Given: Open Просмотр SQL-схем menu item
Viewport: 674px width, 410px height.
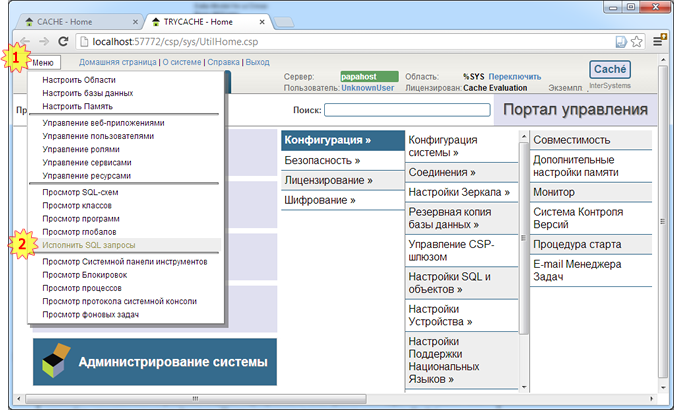Looking at the screenshot, I should 80,193.
